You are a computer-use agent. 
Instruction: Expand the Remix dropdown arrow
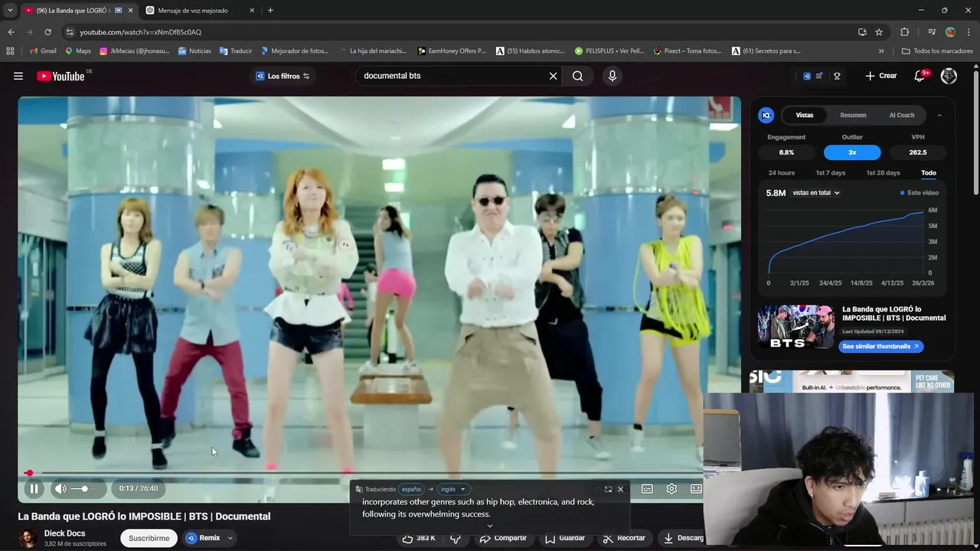[x=230, y=538]
